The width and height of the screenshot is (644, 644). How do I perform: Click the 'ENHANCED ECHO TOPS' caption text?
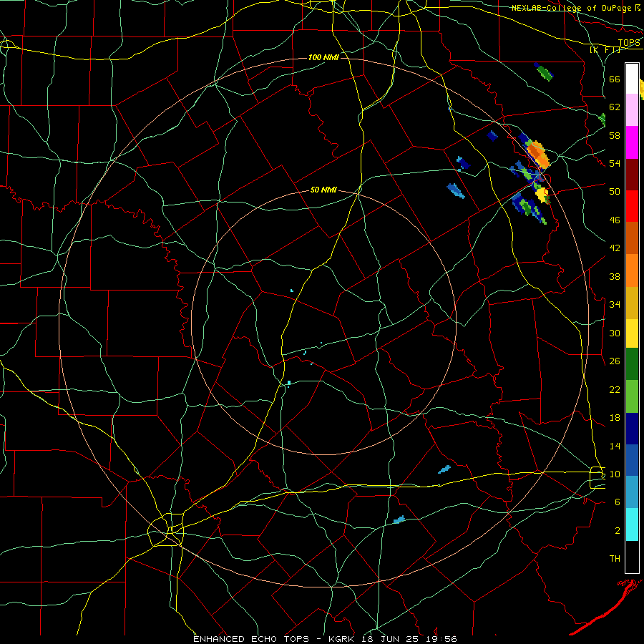(x=251, y=639)
